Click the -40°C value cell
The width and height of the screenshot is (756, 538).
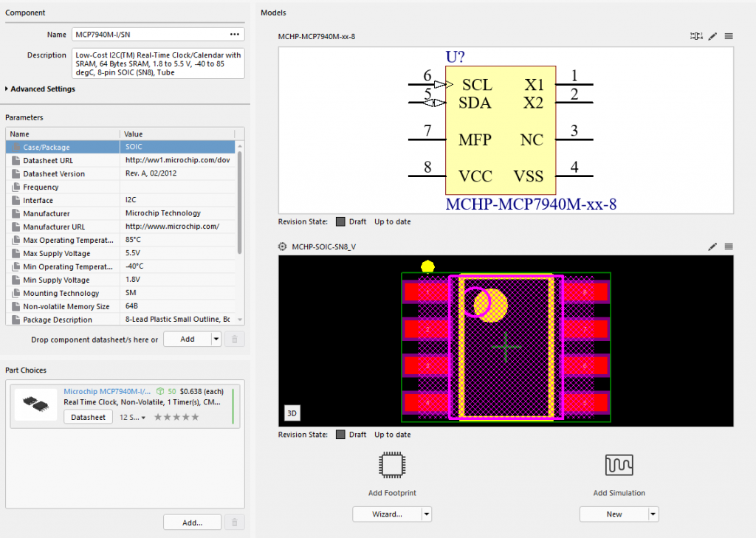tap(177, 266)
